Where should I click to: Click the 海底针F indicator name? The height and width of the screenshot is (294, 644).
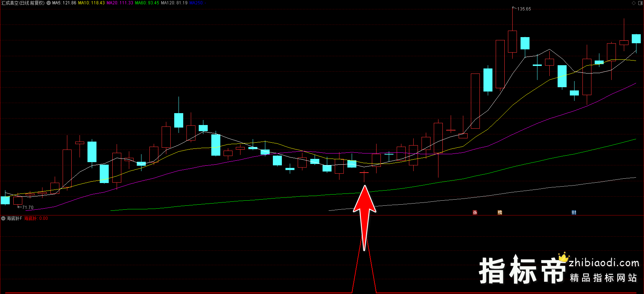[x=14, y=218]
